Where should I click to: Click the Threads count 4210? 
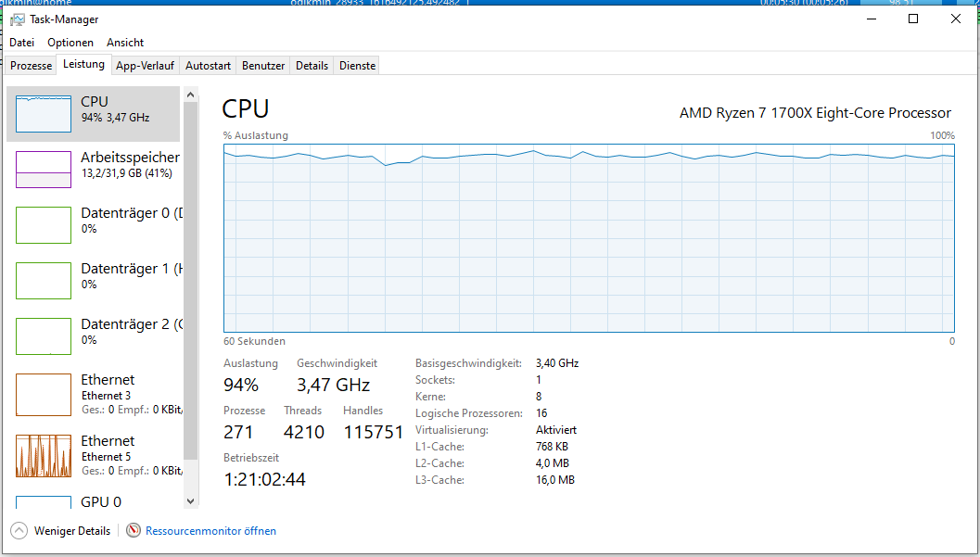pyautogui.click(x=304, y=432)
